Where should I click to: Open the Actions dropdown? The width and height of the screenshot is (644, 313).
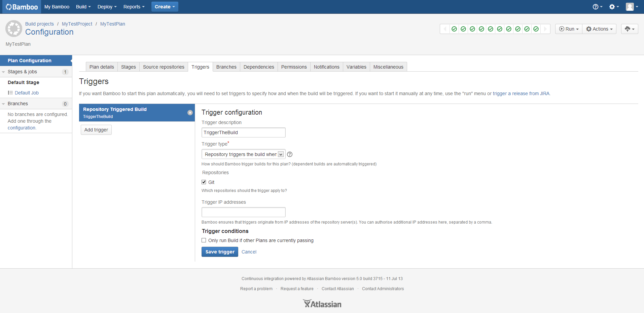click(599, 29)
